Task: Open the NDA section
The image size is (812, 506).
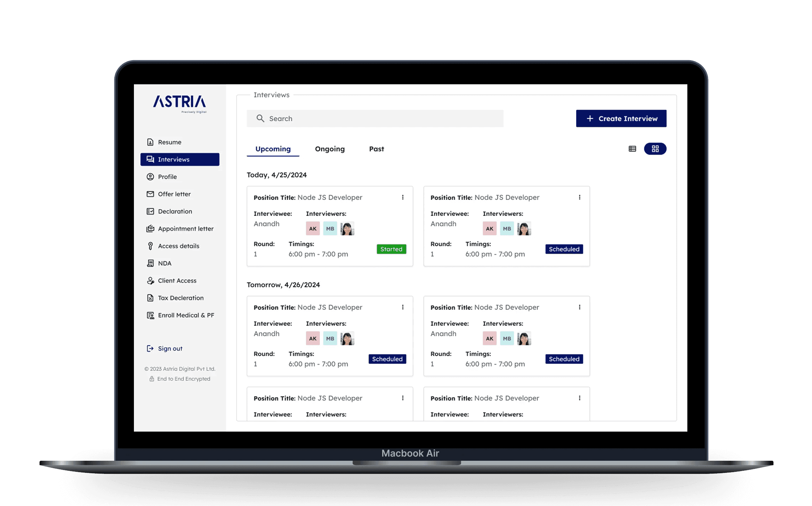Action: tap(165, 263)
